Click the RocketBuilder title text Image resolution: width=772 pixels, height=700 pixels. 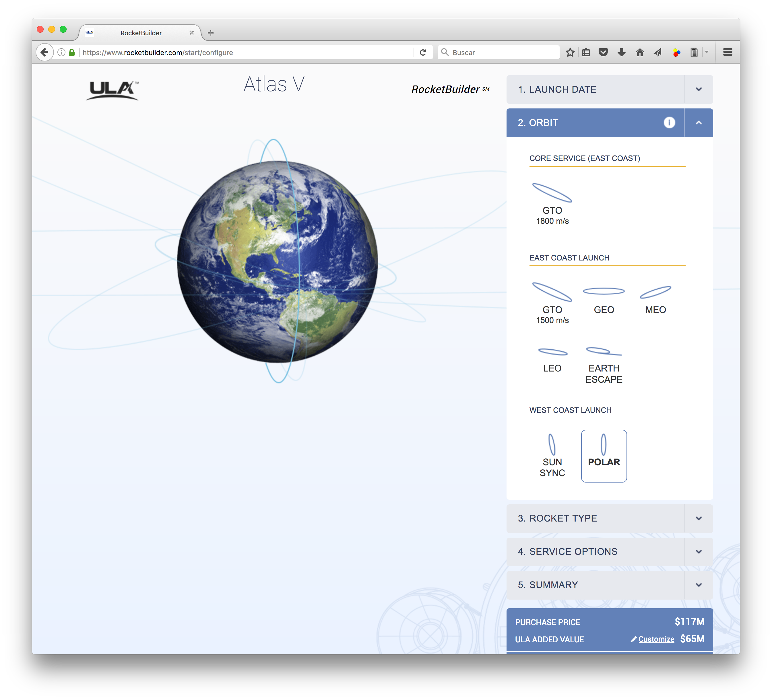pos(450,89)
